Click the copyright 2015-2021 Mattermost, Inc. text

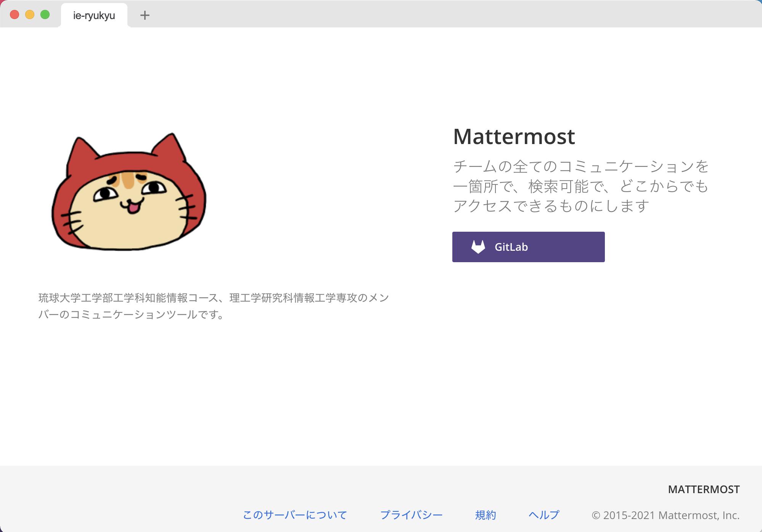coord(665,515)
